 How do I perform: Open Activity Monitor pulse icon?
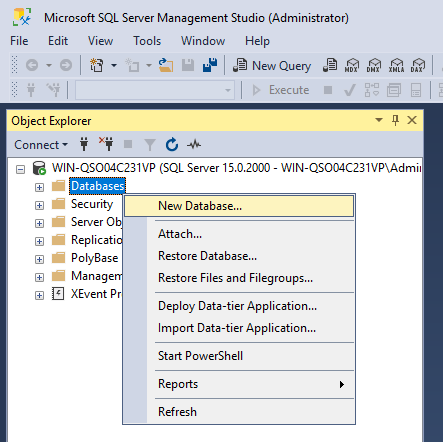pyautogui.click(x=194, y=145)
